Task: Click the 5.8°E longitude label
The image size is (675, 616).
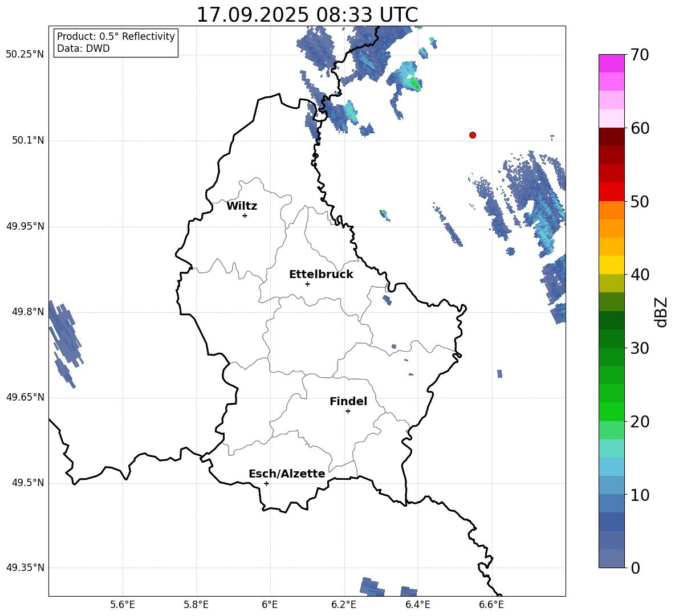Action: point(196,605)
